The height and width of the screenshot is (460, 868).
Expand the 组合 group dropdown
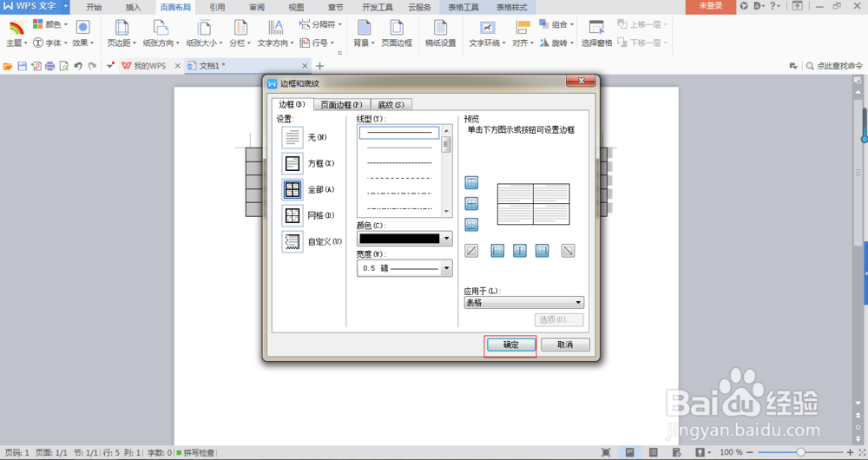[x=572, y=24]
